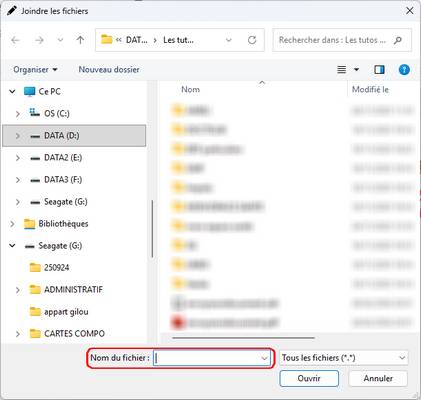This screenshot has width=421, height=400.
Task: Sort files by the Nom column
Action: tap(190, 89)
